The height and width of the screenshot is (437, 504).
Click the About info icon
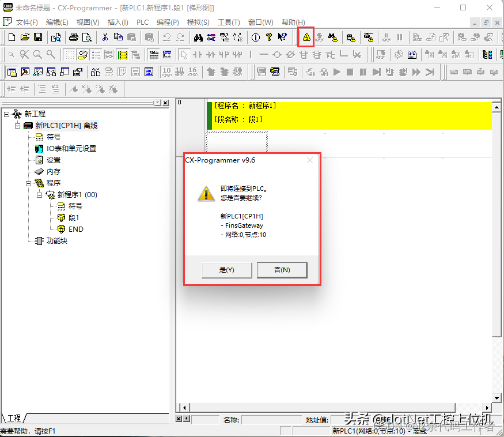pyautogui.click(x=256, y=37)
